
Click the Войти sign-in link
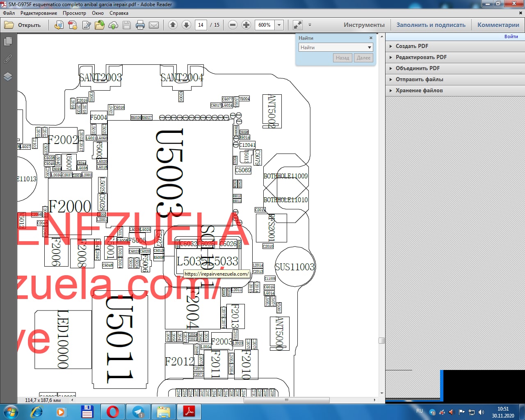point(511,37)
